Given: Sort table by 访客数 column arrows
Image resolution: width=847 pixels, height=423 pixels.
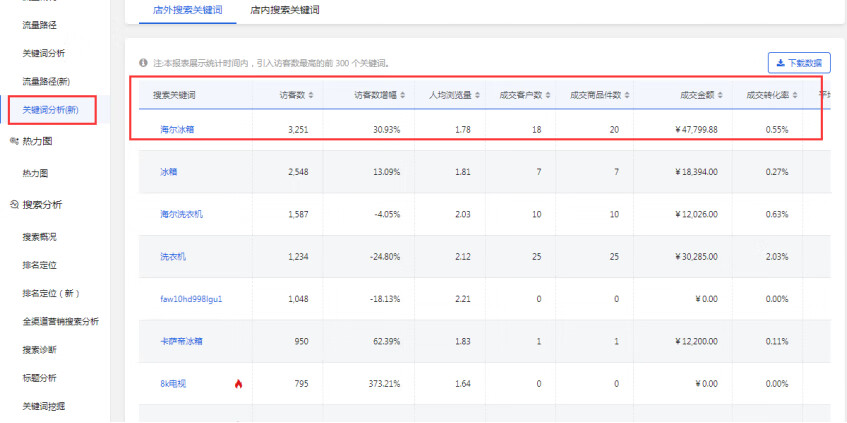Looking at the screenshot, I should click(x=311, y=96).
